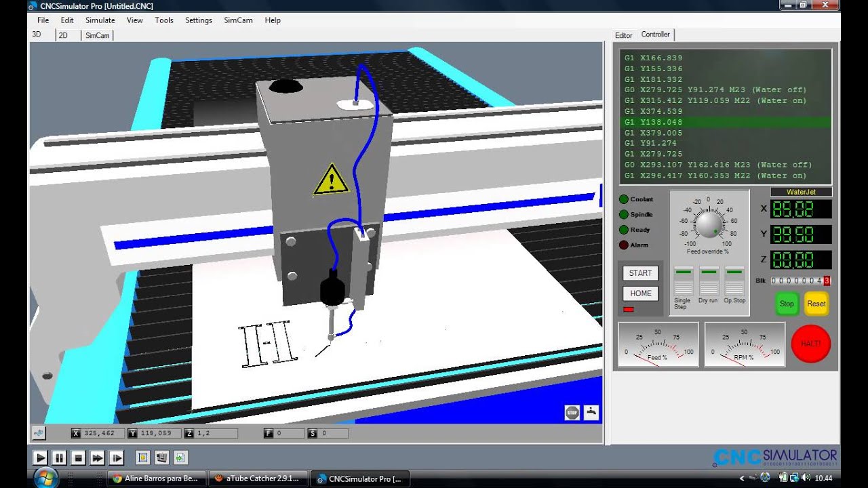The width and height of the screenshot is (868, 488).
Task: Open the Help menu
Action: point(273,20)
